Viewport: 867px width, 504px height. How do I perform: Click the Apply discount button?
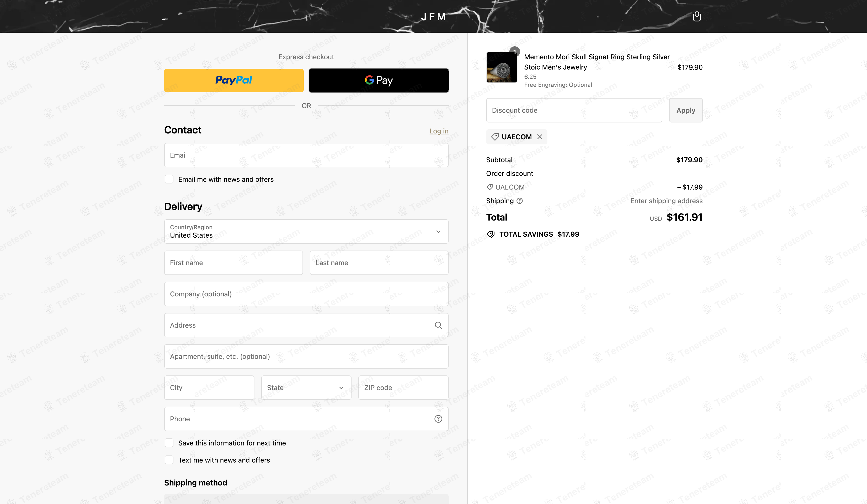coord(686,110)
